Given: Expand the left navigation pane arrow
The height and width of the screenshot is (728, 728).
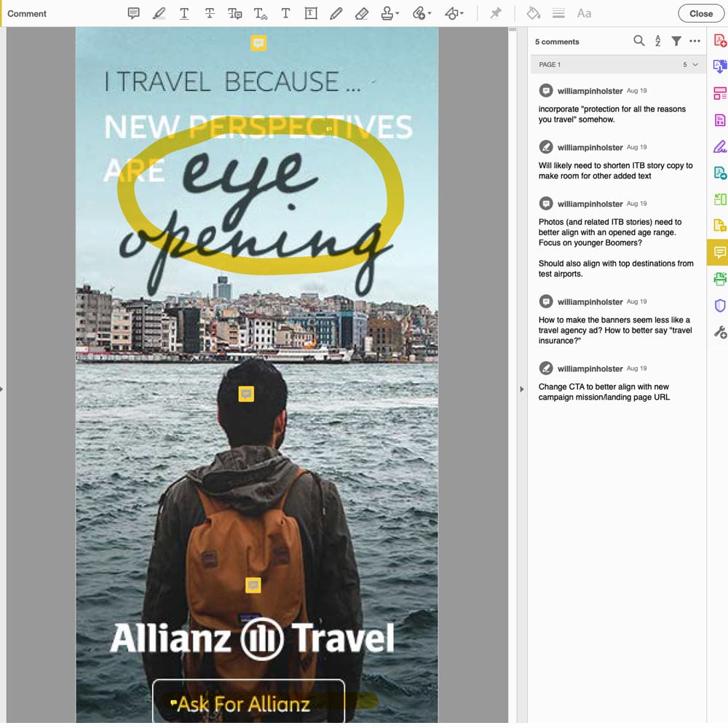Looking at the screenshot, I should [2, 389].
